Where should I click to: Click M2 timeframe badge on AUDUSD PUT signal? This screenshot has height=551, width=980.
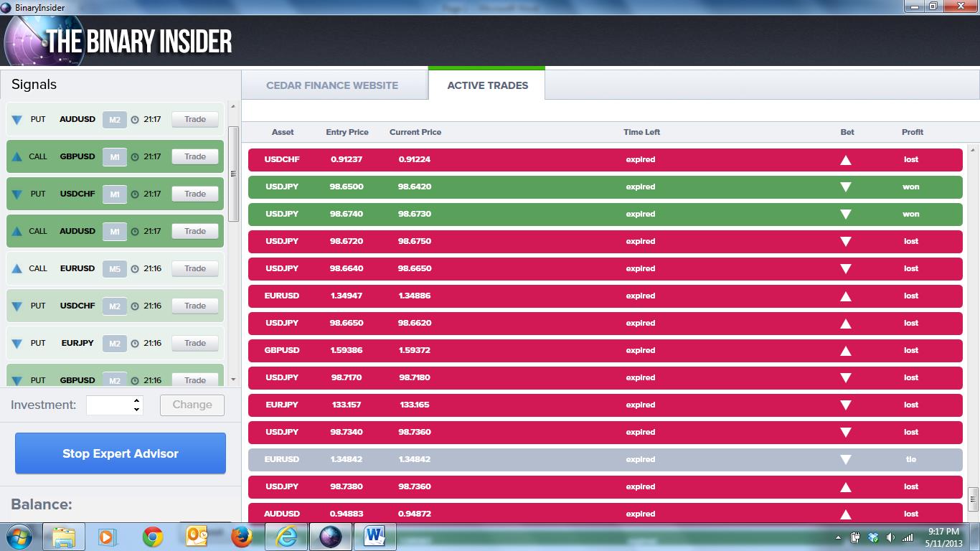coord(115,120)
